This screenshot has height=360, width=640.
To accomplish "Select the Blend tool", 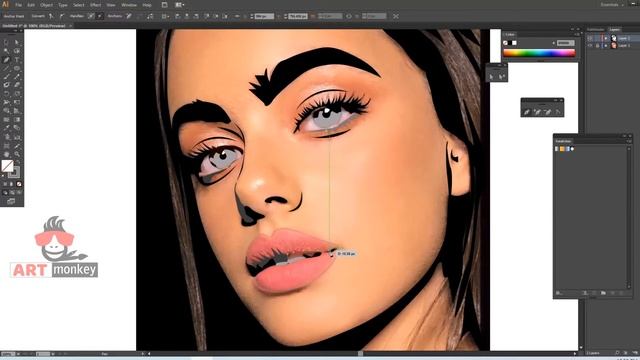I will click(x=17, y=128).
